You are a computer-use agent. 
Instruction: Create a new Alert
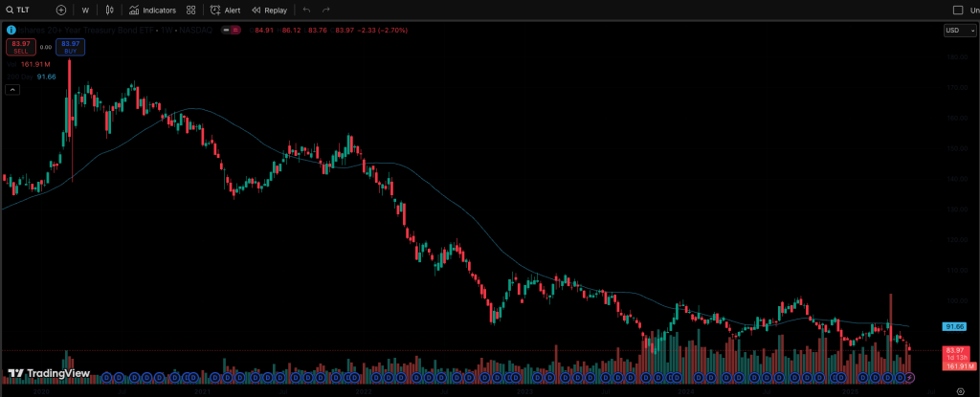click(226, 10)
